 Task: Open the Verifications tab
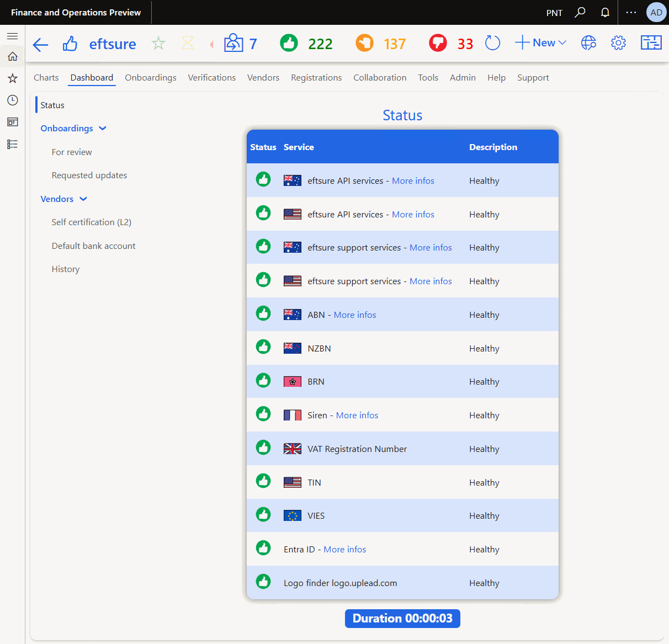211,78
